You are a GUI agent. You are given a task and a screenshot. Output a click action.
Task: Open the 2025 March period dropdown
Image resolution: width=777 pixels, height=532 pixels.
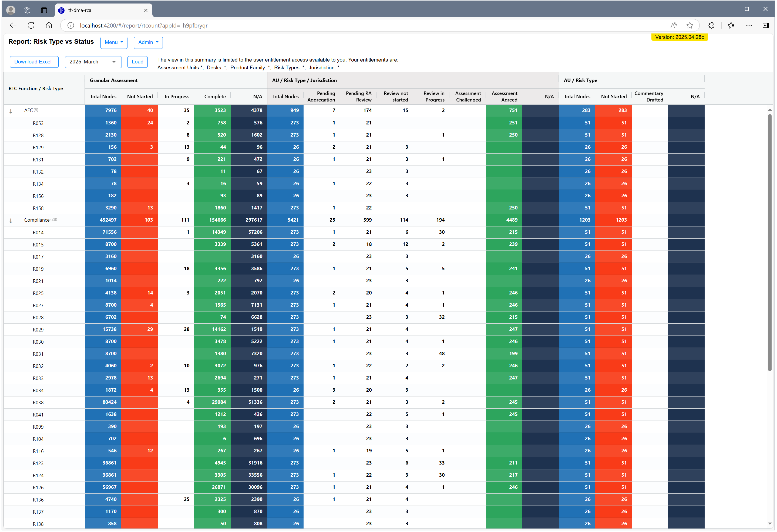(x=93, y=62)
